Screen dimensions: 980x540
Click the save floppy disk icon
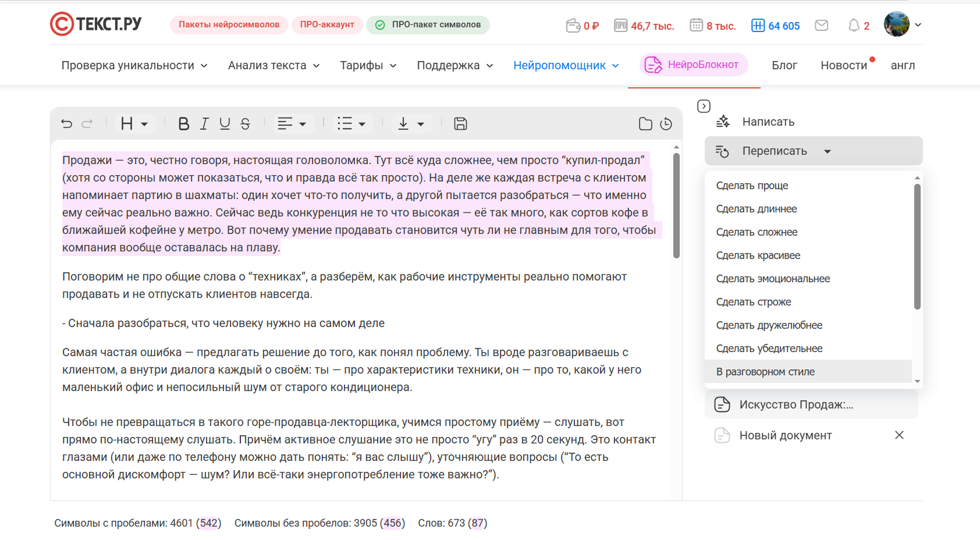460,124
